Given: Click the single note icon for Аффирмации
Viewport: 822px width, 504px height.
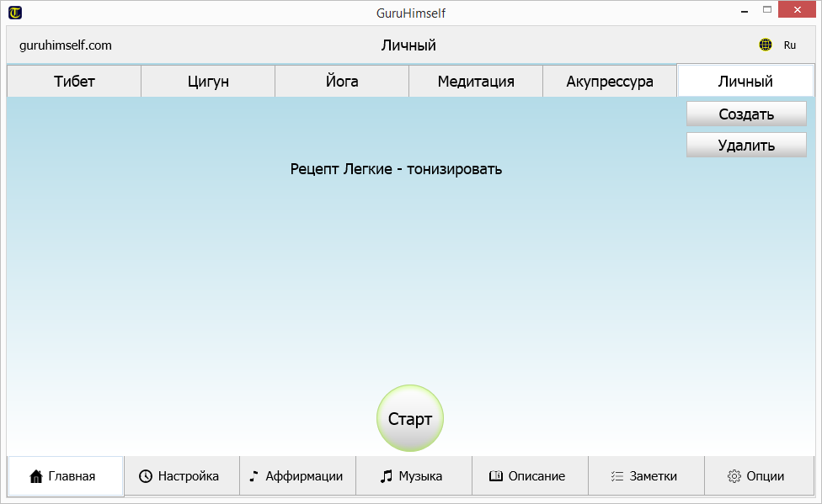Looking at the screenshot, I should tap(254, 476).
